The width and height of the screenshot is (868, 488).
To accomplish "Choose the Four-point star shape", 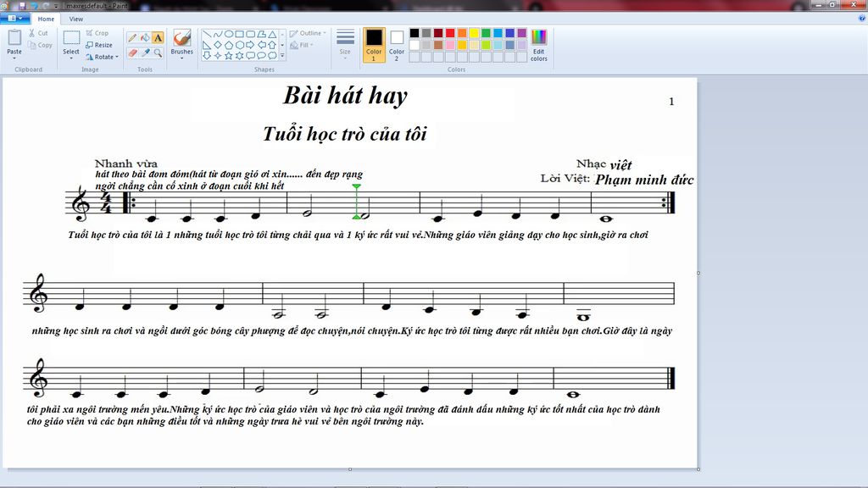I will coord(218,55).
